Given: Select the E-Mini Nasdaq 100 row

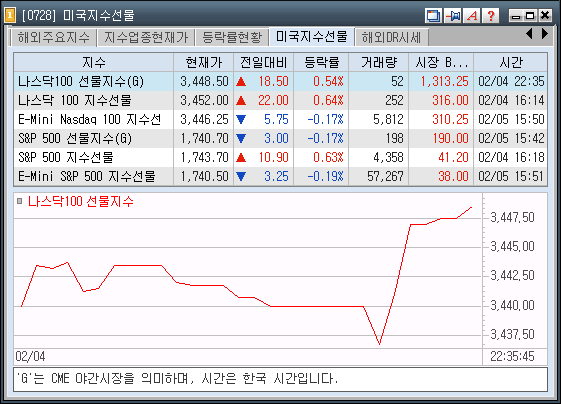Looking at the screenshot, I should click(x=280, y=119).
